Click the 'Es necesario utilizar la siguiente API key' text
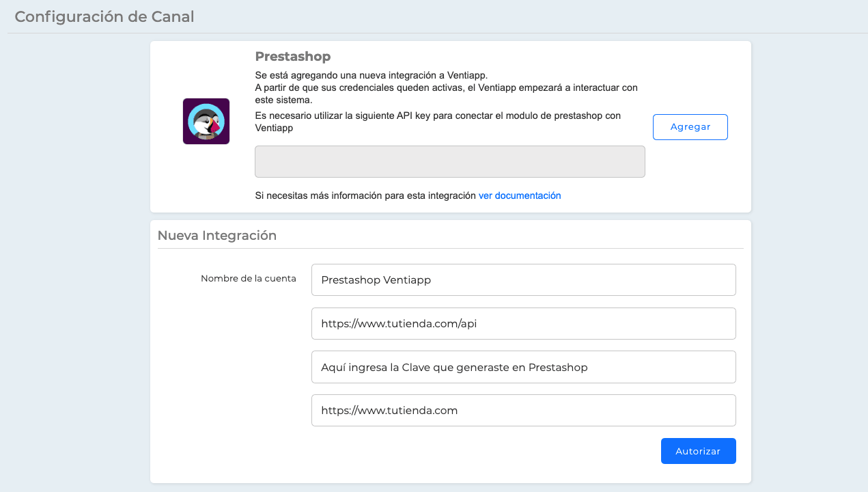The height and width of the screenshot is (492, 868). pos(438,122)
